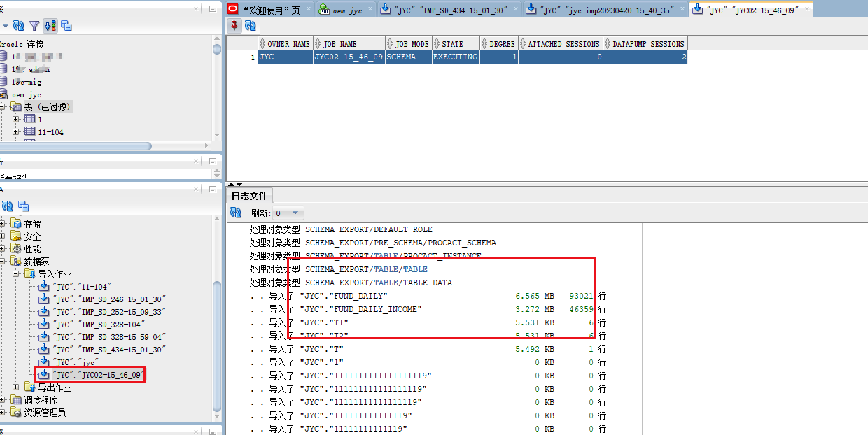
Task: Expand the 调度程序 scheduler node
Action: click(x=3, y=400)
